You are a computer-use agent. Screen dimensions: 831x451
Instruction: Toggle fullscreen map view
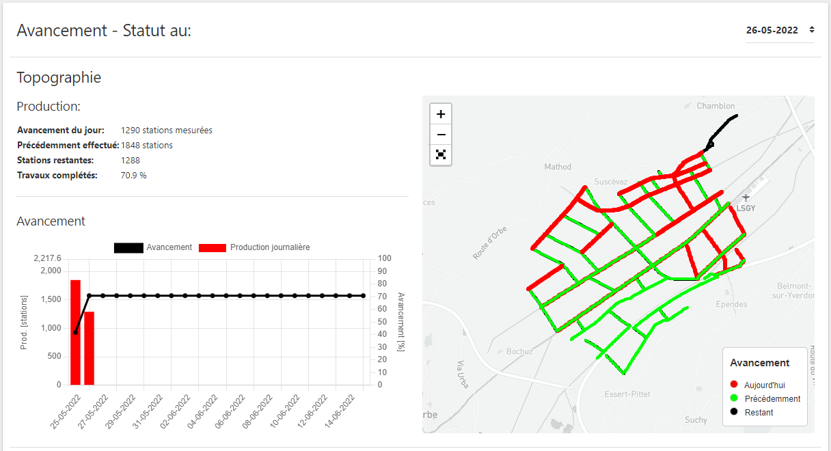click(441, 155)
